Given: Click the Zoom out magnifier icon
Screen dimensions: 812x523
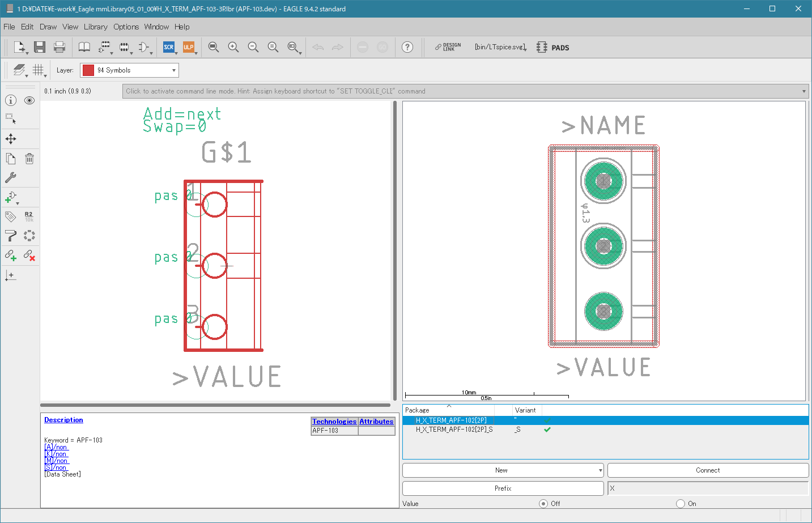Looking at the screenshot, I should (253, 47).
